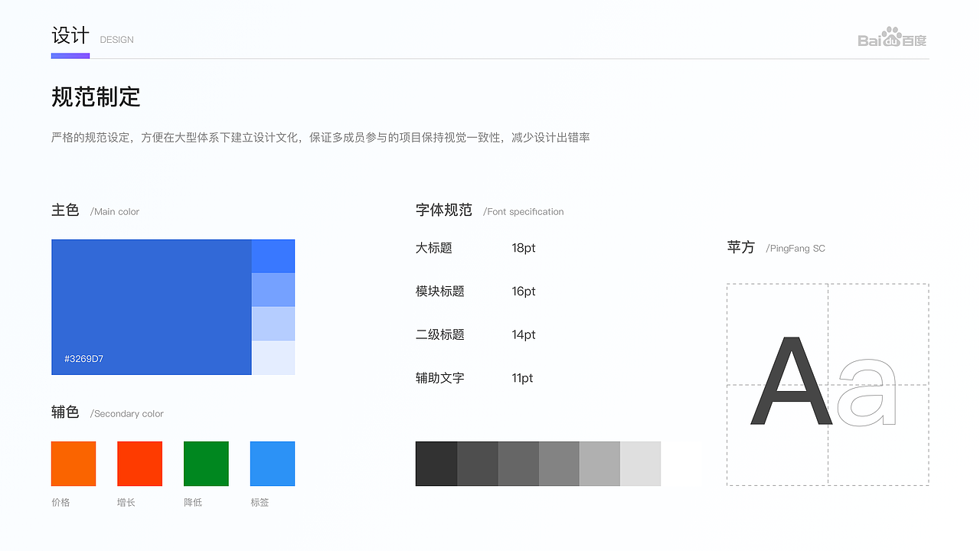Click the #3269D7 main color block
Screen dimensions: 980x551
coord(151,307)
